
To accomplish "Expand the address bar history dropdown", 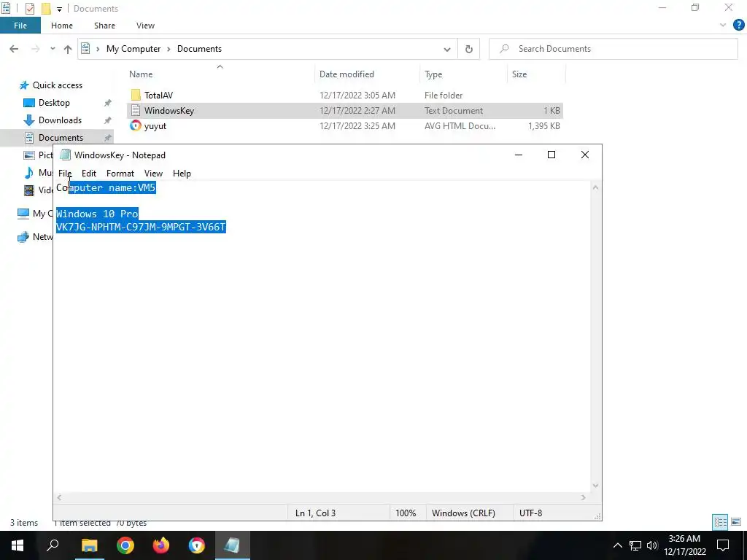I will [x=447, y=49].
